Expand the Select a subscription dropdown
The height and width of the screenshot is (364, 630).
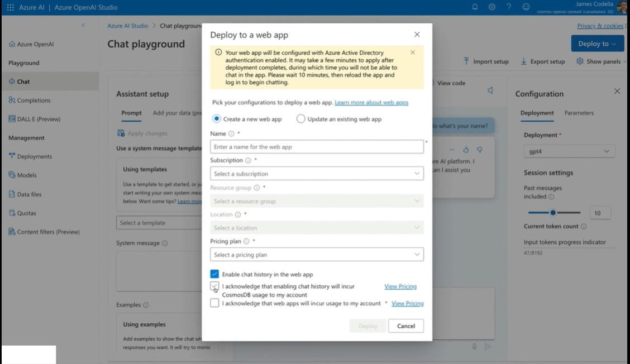pyautogui.click(x=317, y=174)
